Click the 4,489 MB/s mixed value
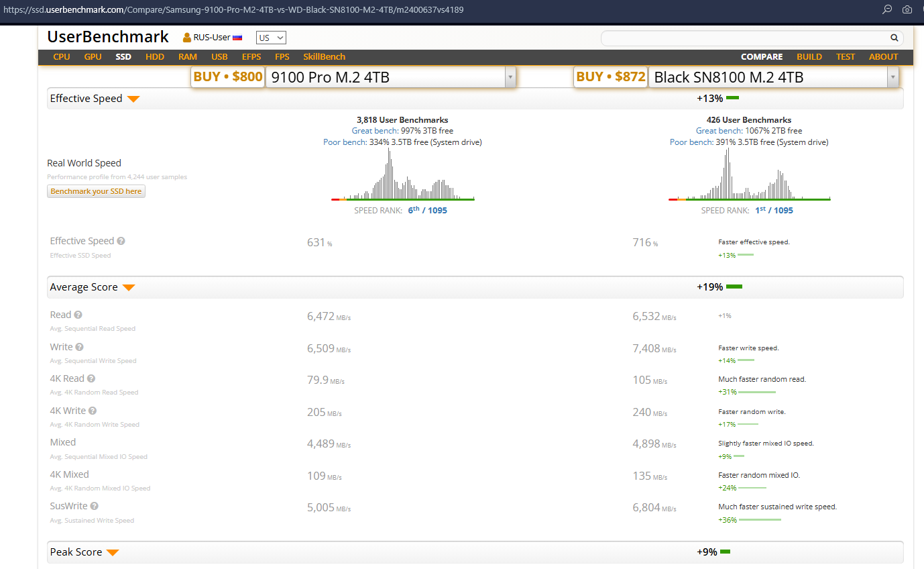Screen dimensions: 924x569 (x=329, y=444)
